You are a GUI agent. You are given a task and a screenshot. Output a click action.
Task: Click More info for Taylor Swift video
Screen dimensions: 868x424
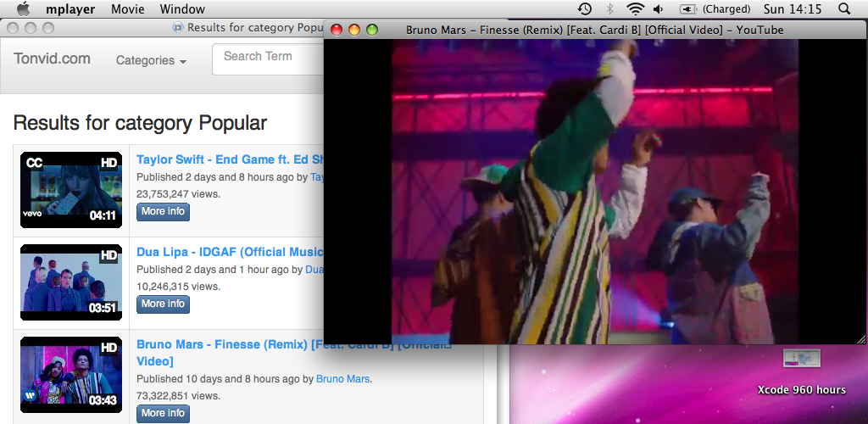[163, 211]
